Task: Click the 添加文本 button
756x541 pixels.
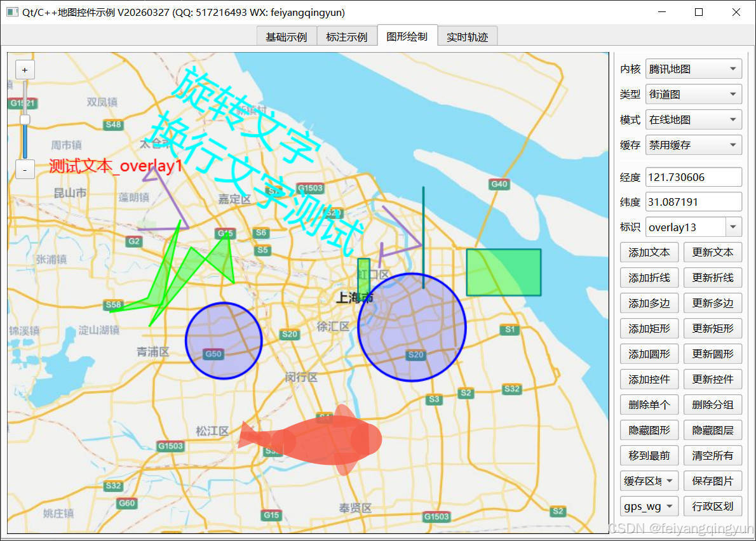Action: click(649, 253)
